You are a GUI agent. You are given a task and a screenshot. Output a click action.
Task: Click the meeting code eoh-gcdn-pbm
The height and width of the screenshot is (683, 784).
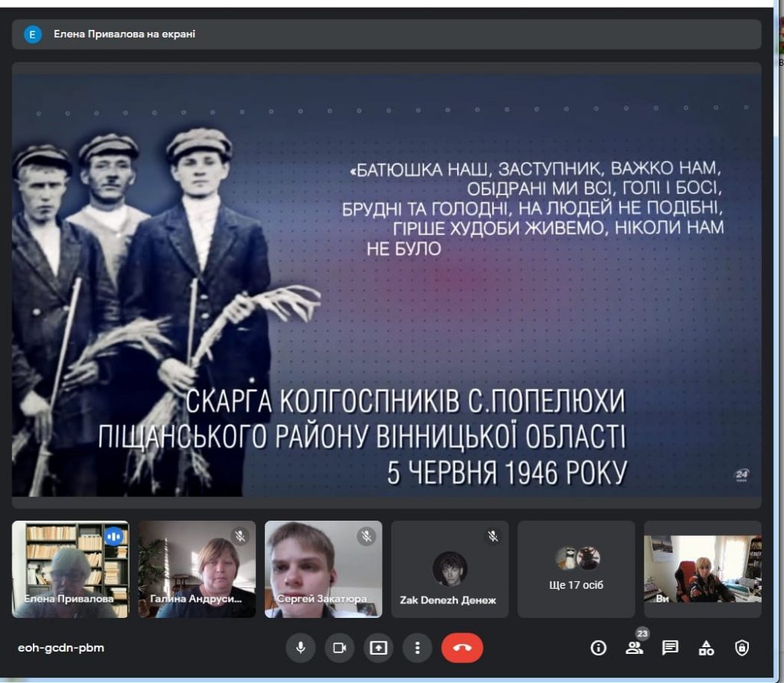(x=61, y=648)
